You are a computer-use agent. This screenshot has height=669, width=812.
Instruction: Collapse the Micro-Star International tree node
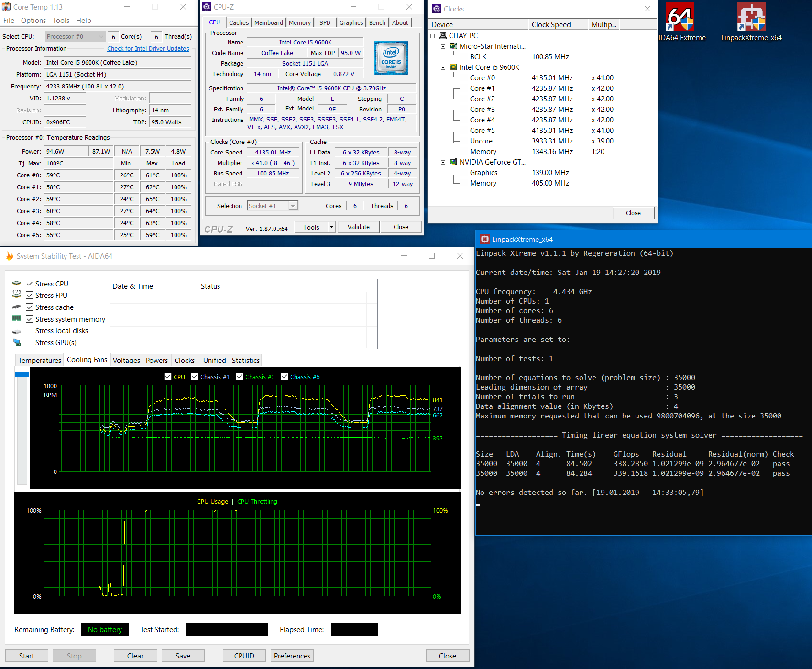coord(443,46)
